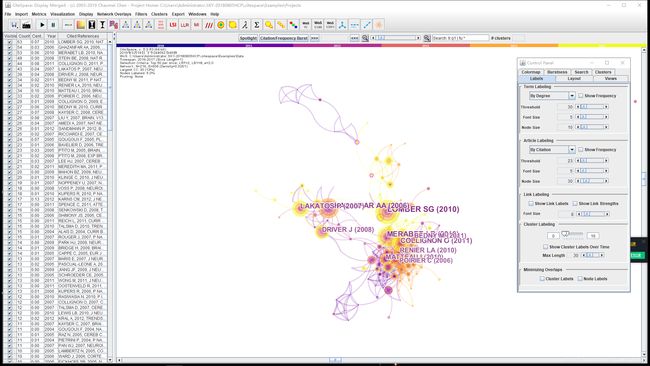Click right arrow of Link Labeling Font Size
The height and width of the screenshot is (366, 650).
coord(607,214)
